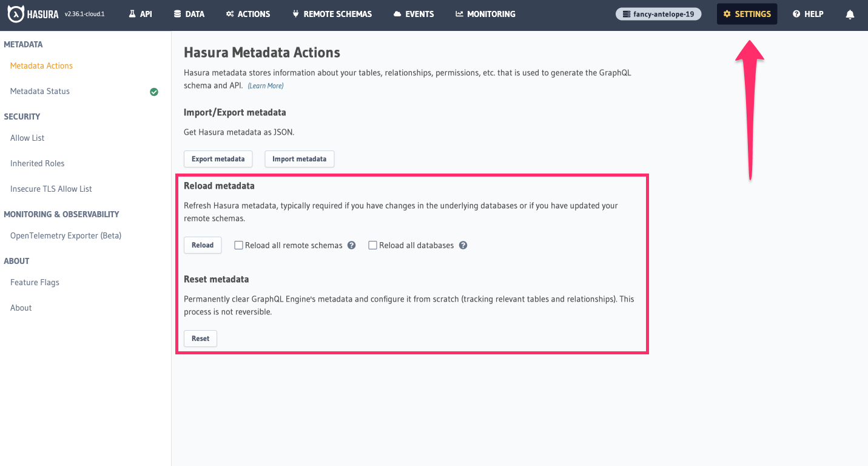Enable the Reload all remote schemas checkbox
Image resolution: width=868 pixels, height=466 pixels.
tap(238, 245)
